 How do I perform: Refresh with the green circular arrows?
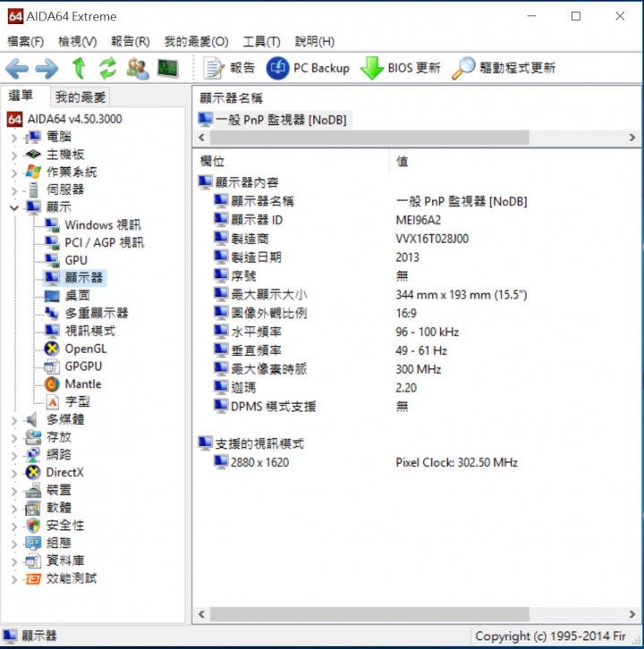click(107, 68)
